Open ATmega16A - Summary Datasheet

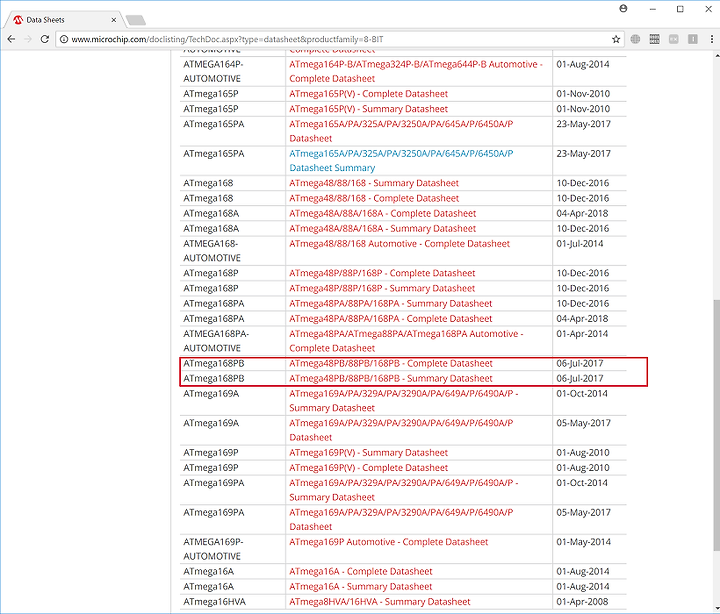[x=360, y=586]
